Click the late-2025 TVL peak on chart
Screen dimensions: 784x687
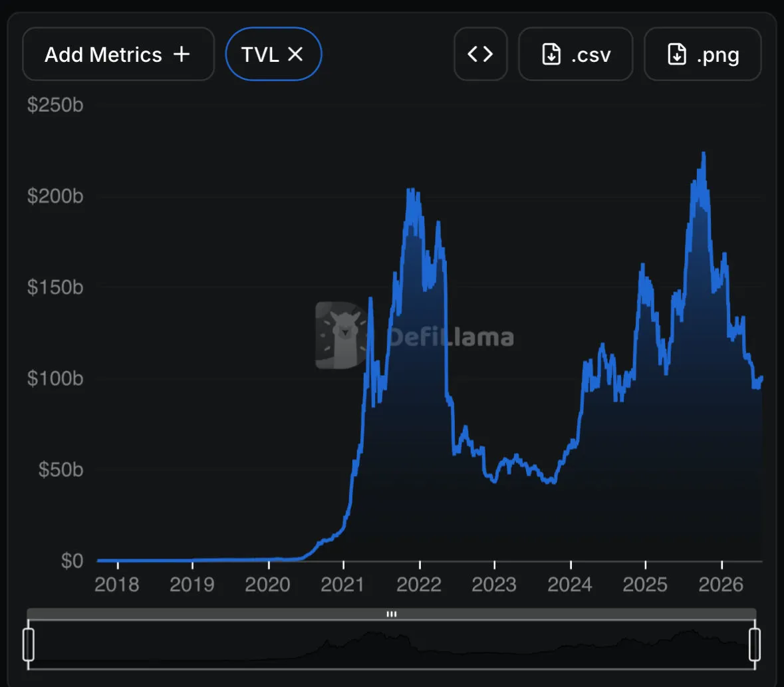[704, 154]
